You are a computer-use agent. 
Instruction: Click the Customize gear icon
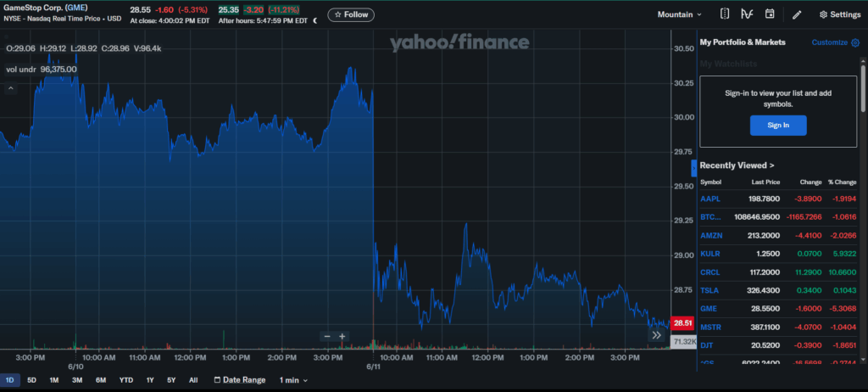(855, 42)
